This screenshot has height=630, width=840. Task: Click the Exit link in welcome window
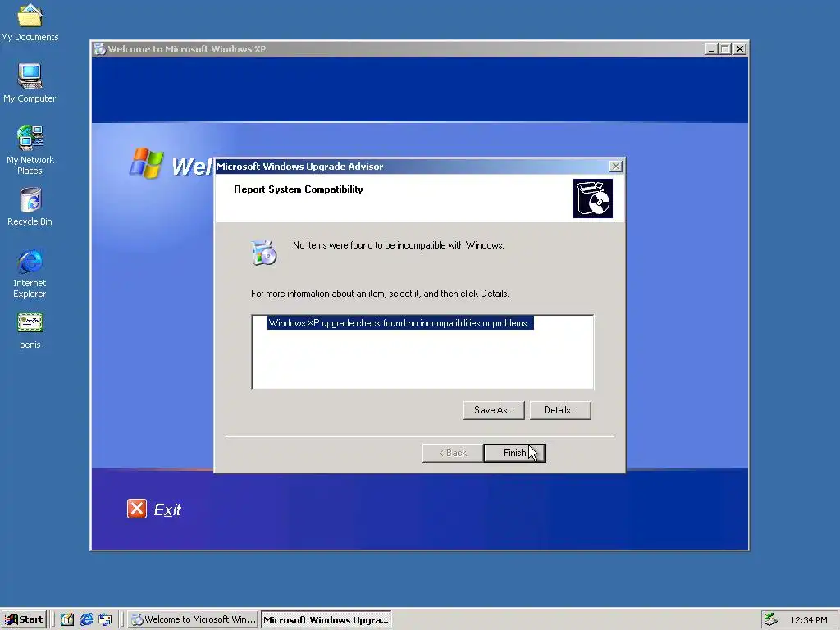tap(167, 509)
